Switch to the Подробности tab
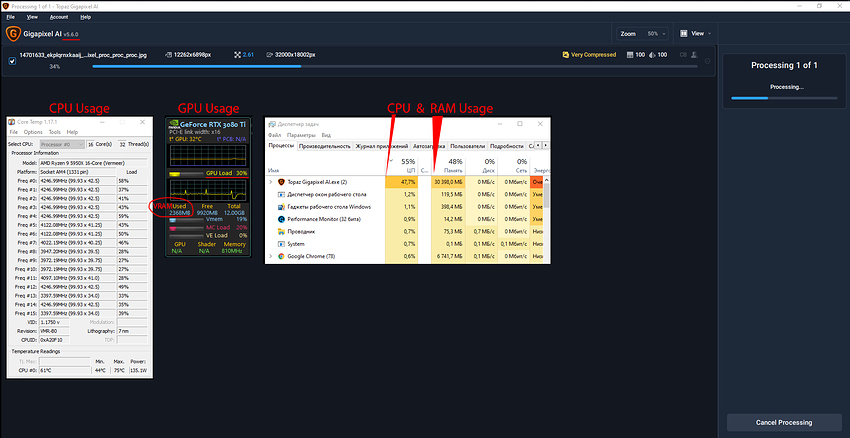 pos(506,146)
